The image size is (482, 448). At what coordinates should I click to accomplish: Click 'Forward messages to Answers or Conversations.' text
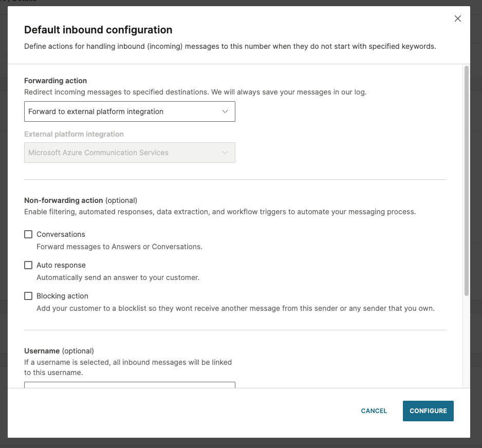pyautogui.click(x=120, y=247)
